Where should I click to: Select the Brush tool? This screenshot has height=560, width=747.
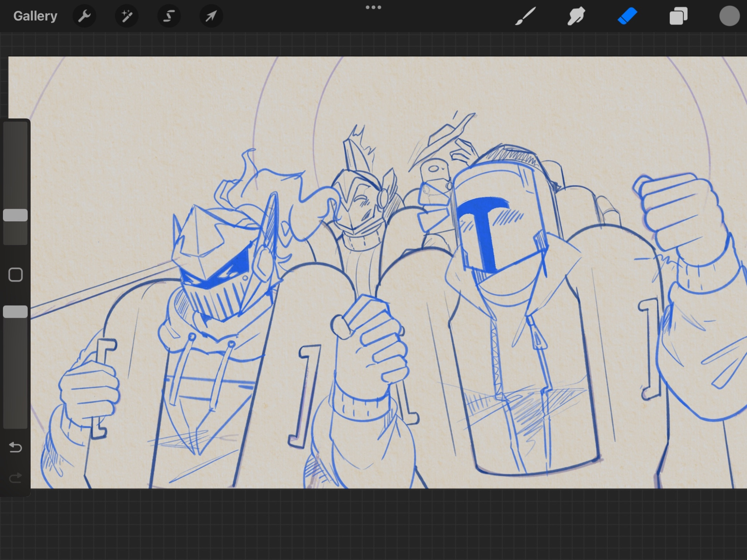click(525, 16)
